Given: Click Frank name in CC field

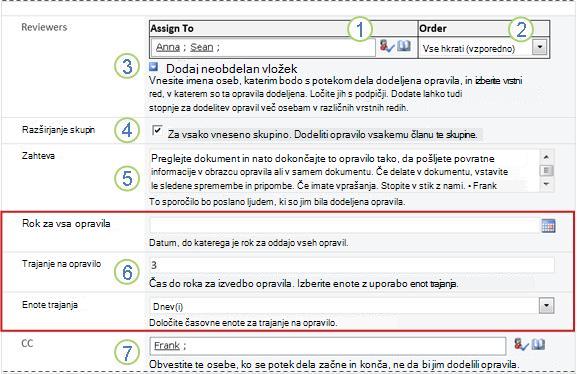Looking at the screenshot, I should pos(167,346).
